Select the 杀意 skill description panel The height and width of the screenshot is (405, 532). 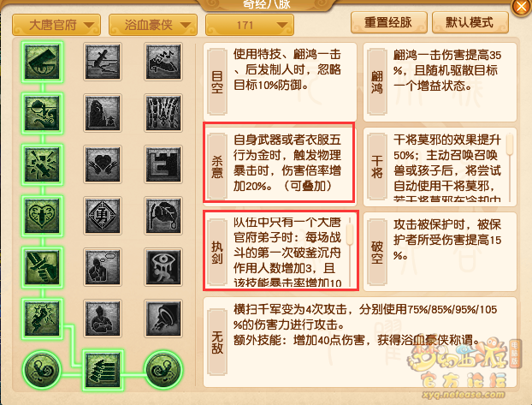coord(279,163)
